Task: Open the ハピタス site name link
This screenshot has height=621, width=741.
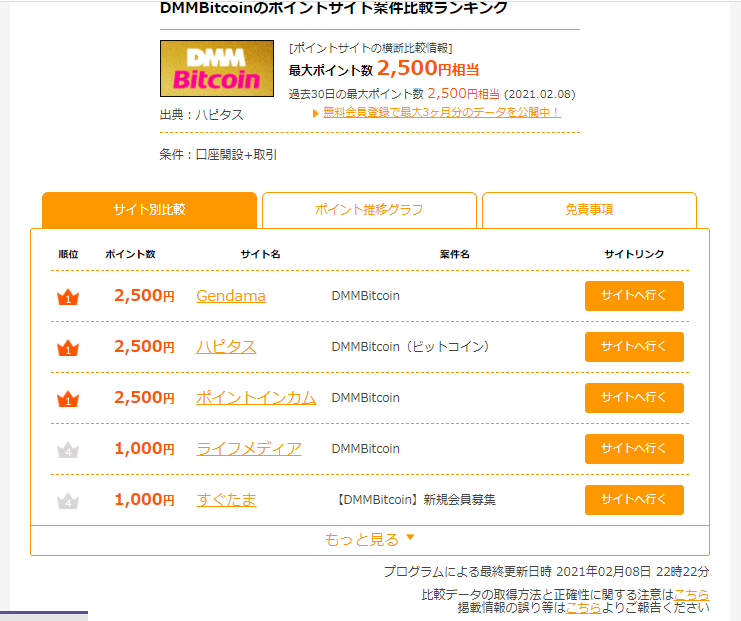Action: click(226, 347)
